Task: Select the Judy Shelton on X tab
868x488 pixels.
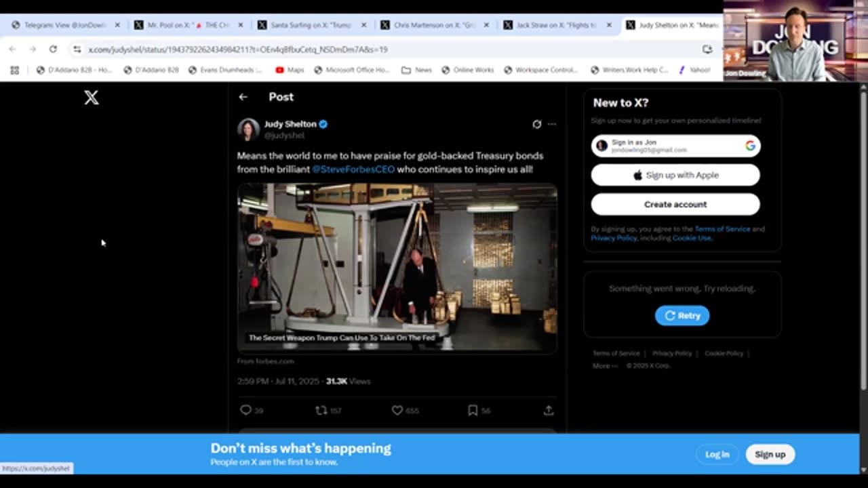Action: [x=671, y=25]
